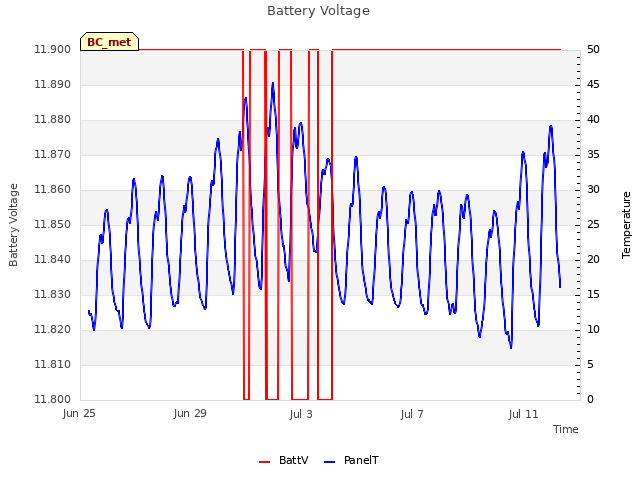
Task: Click the Jul 11 x-axis label
Action: point(523,414)
